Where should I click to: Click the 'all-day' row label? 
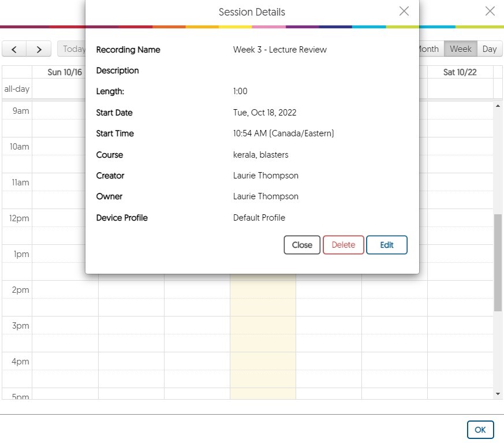[x=17, y=89]
